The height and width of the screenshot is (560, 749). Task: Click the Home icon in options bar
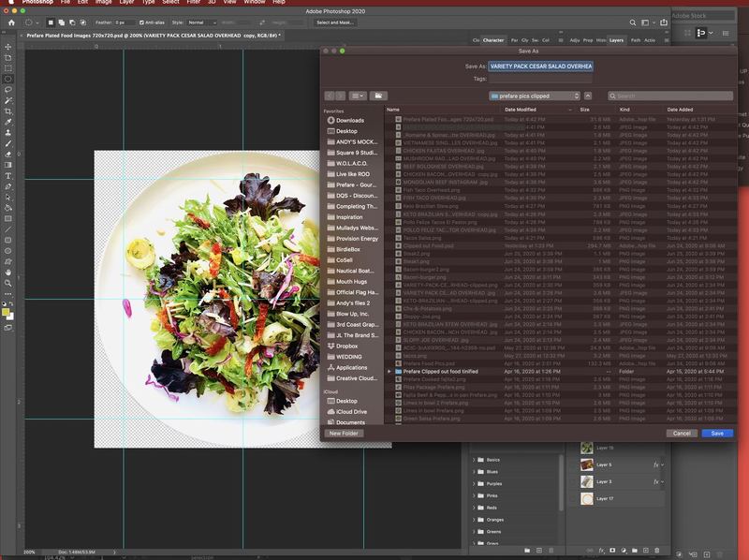(11, 22)
